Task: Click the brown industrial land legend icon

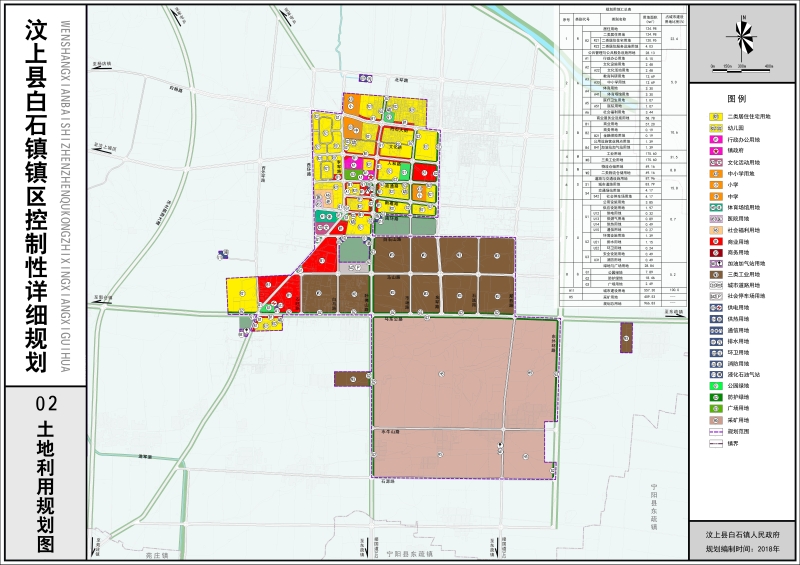Action: pos(715,274)
